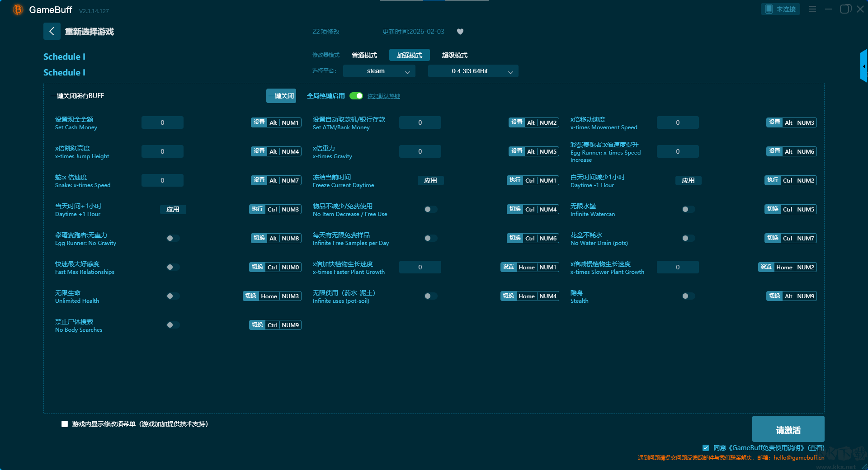Expand the blue side panel handle

point(863,66)
